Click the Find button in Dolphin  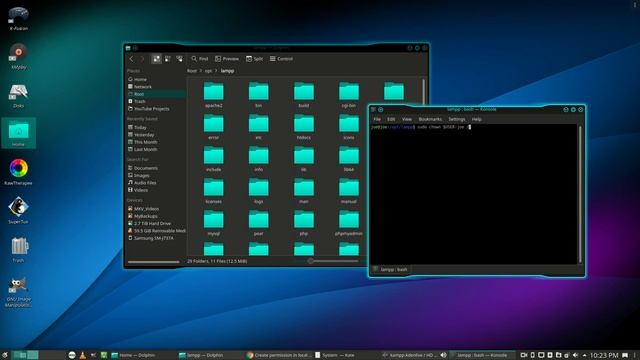[x=200, y=59]
